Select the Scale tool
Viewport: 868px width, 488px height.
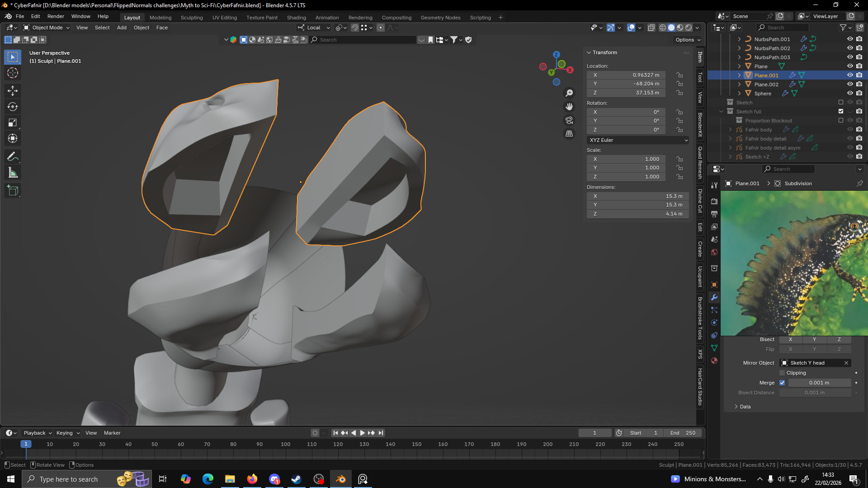coord(13,122)
